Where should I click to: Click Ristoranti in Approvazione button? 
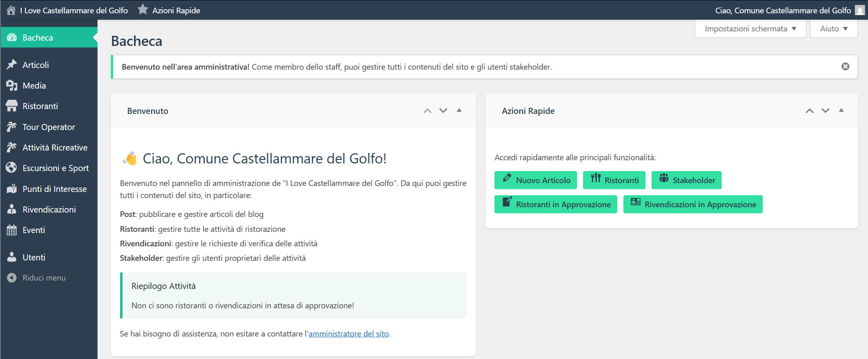[556, 204]
